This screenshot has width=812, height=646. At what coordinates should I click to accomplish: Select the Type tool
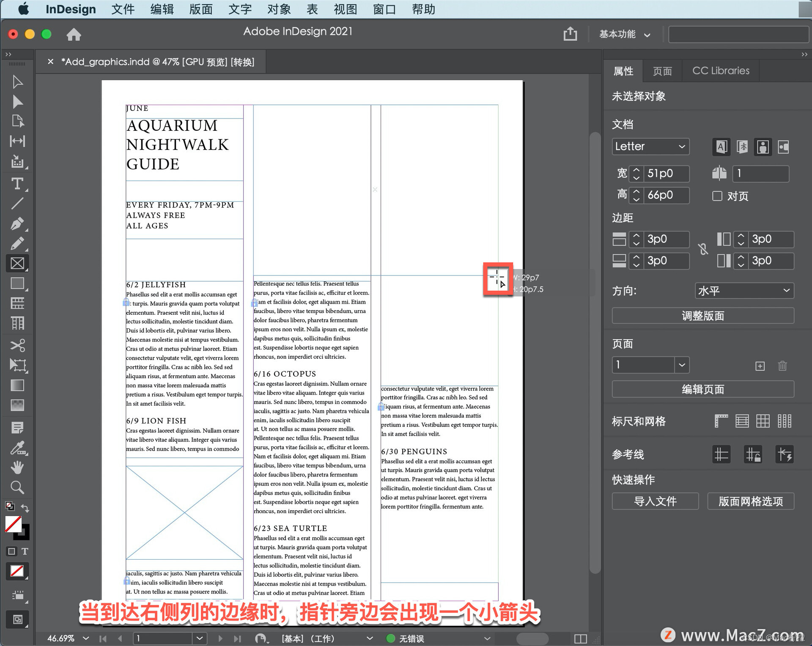pos(17,184)
